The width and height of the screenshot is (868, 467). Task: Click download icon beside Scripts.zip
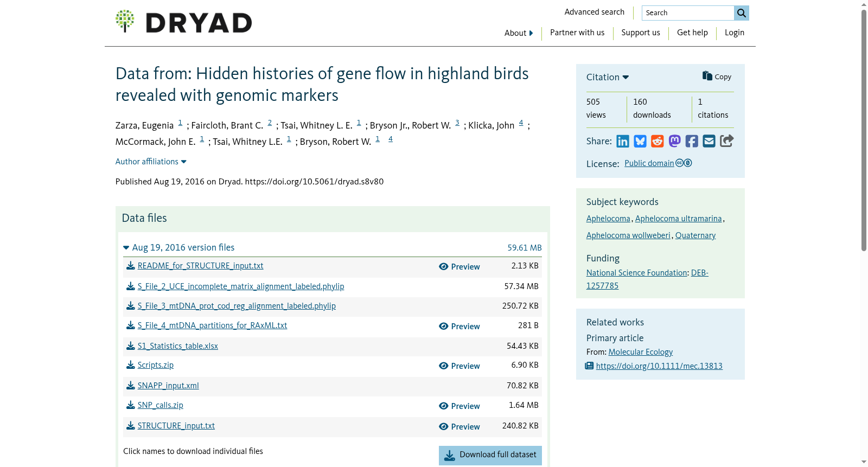[131, 365]
